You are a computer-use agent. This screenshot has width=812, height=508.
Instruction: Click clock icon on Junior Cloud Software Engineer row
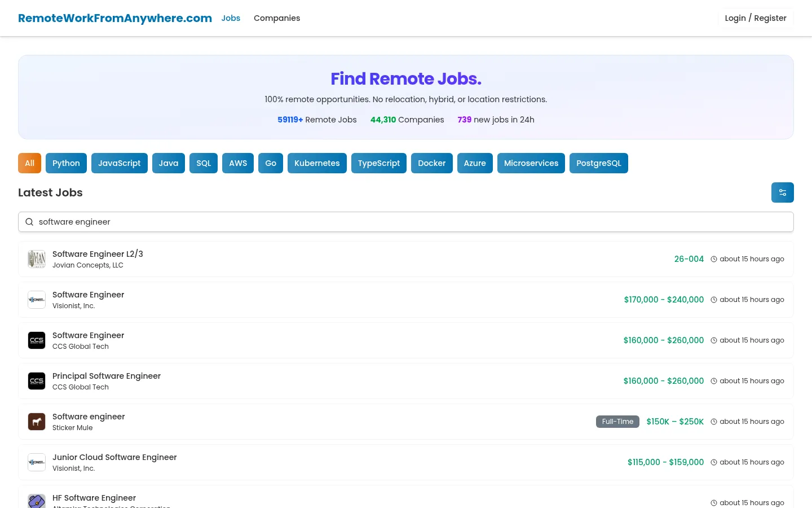[714, 462]
